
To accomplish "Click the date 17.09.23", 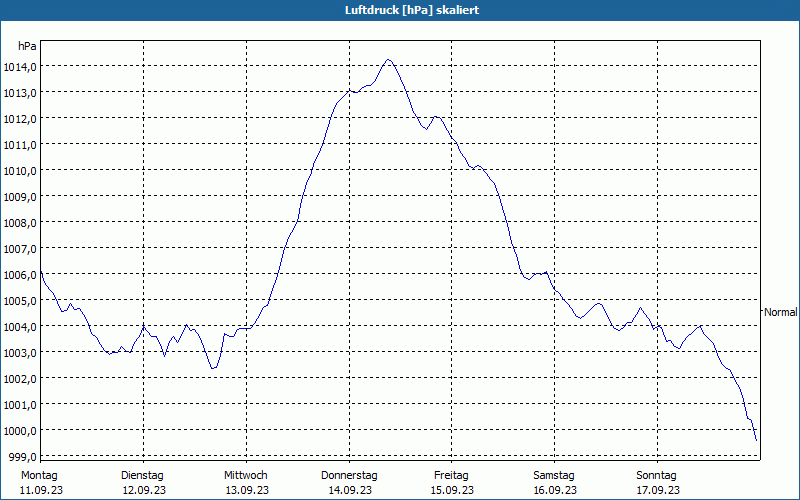I will 658,490.
